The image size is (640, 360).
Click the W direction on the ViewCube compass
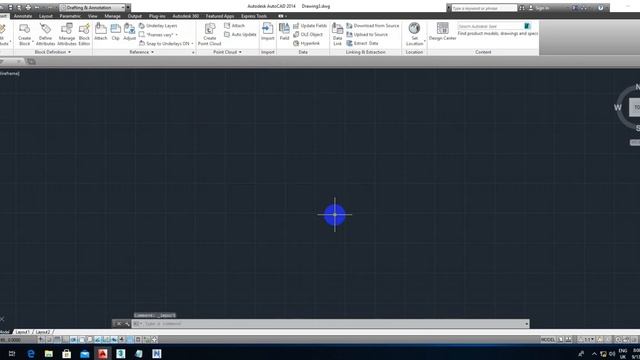pyautogui.click(x=618, y=107)
